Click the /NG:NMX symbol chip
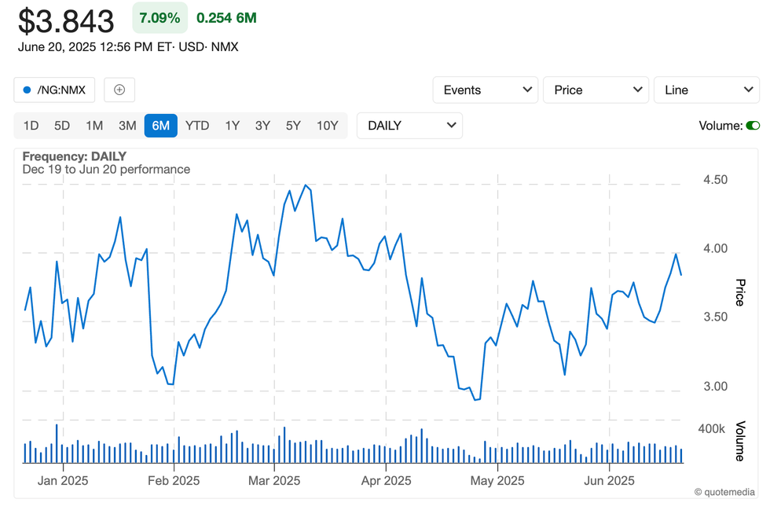Viewport: 770px width, 532px height. pos(54,90)
